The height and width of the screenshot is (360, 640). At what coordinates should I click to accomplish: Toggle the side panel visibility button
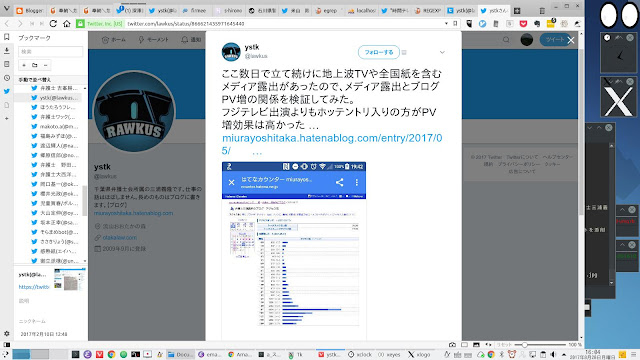(7, 345)
